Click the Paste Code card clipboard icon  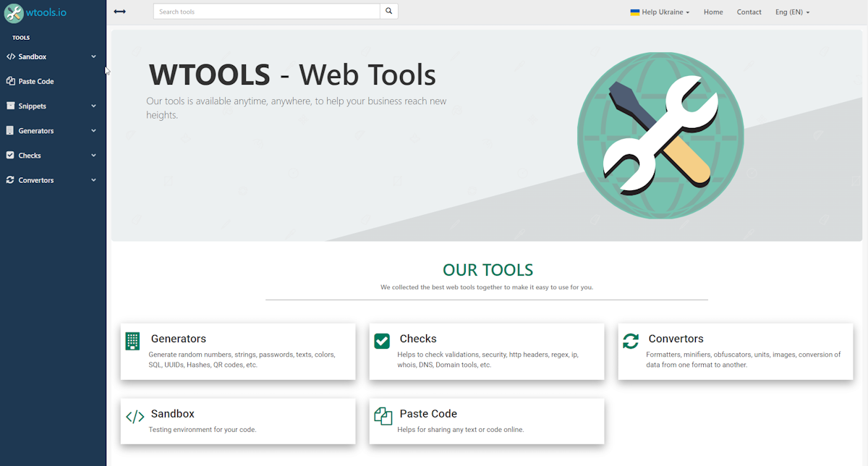click(x=383, y=416)
